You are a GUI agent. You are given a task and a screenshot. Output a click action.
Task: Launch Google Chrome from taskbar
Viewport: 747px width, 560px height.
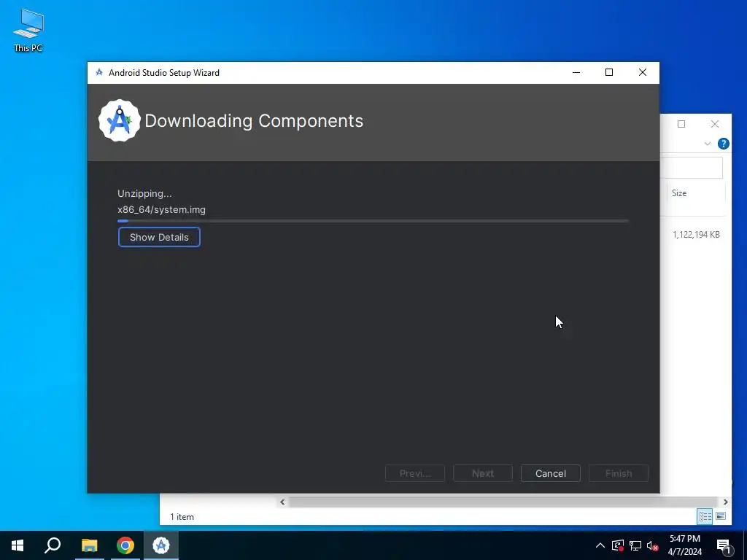125,545
